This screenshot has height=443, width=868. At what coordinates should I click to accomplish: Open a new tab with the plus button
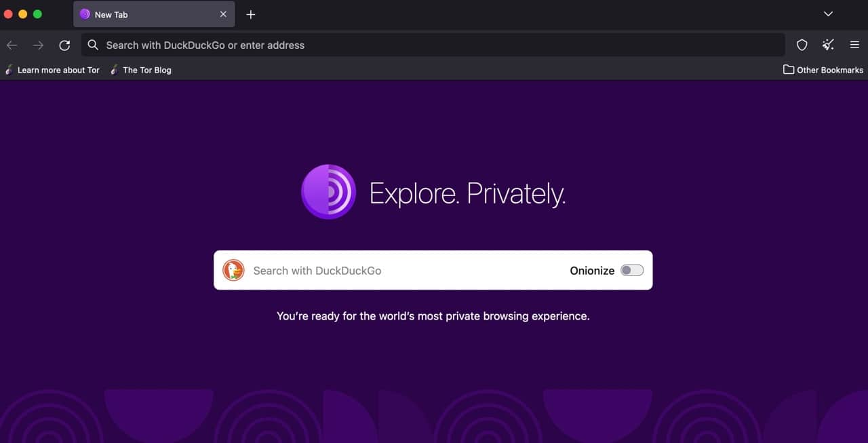(250, 14)
